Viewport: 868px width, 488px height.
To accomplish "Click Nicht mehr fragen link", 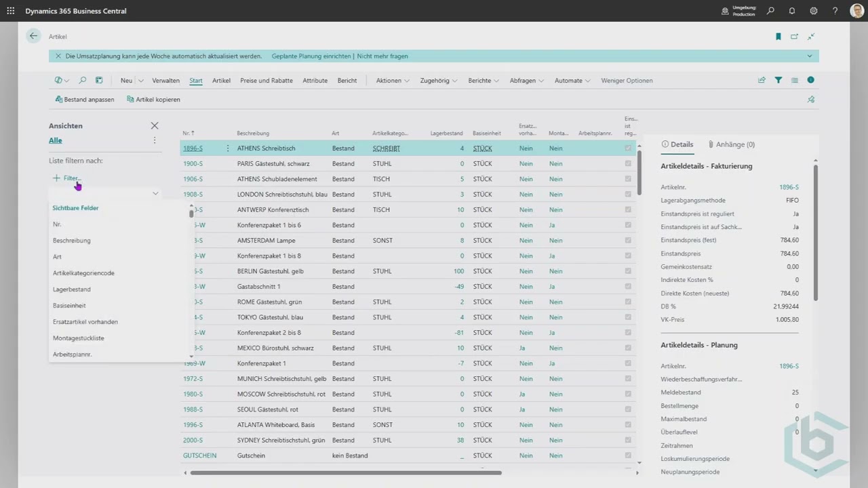I will pos(382,56).
